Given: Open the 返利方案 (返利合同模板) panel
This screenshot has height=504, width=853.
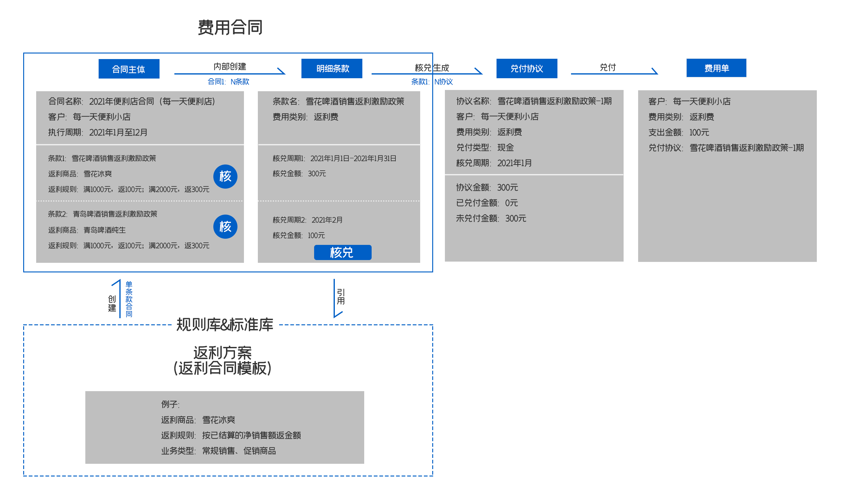Looking at the screenshot, I should click(224, 361).
